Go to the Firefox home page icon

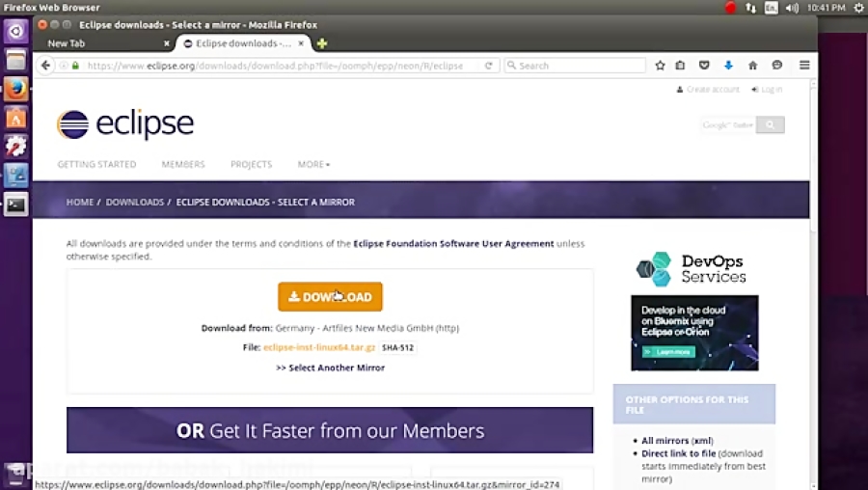click(753, 66)
